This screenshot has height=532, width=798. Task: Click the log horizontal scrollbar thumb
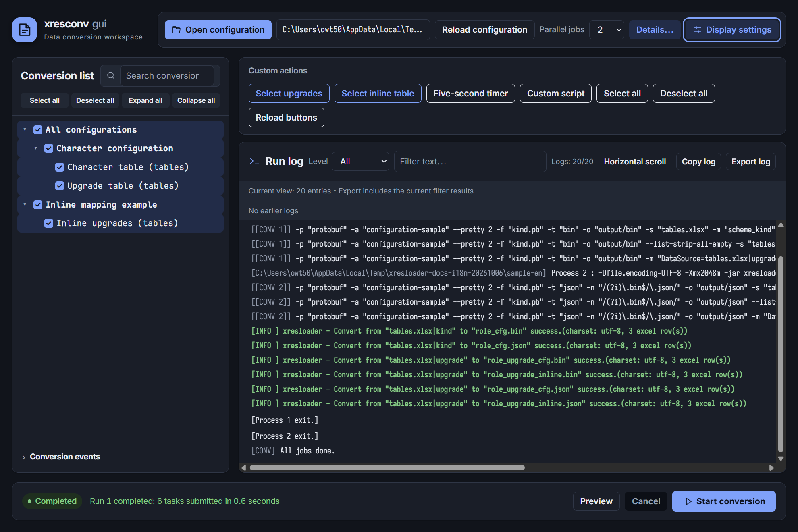[387, 468]
